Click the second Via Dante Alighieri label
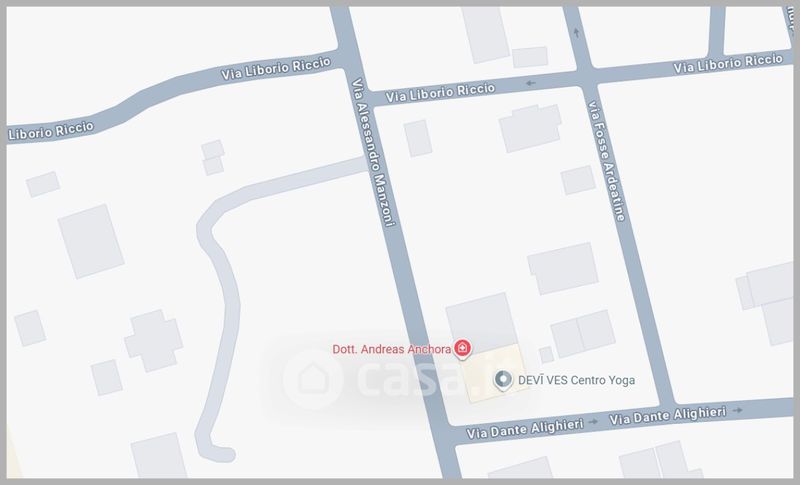The width and height of the screenshot is (800, 485). [x=667, y=416]
